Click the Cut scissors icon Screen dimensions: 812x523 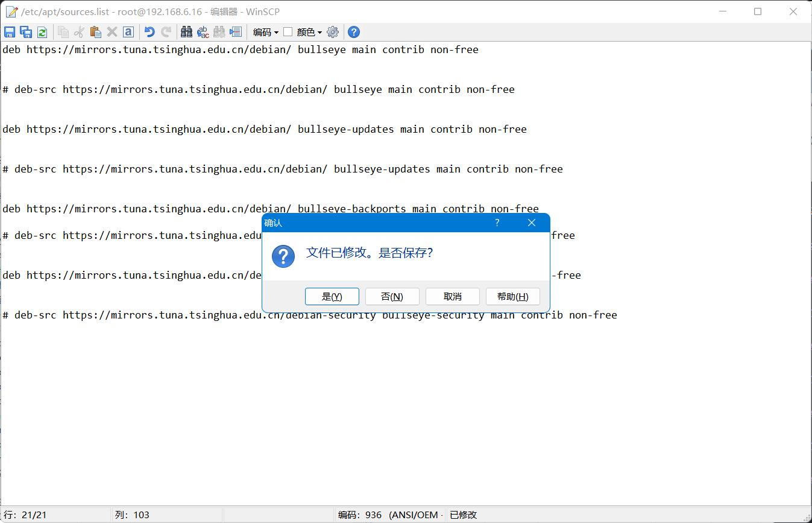(79, 32)
